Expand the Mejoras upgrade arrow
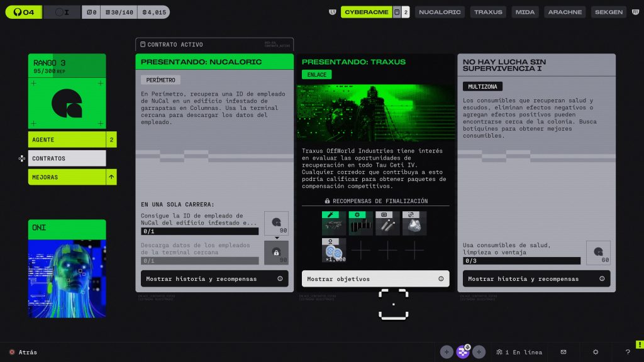Screen dimensions: 644x362 coord(111,177)
